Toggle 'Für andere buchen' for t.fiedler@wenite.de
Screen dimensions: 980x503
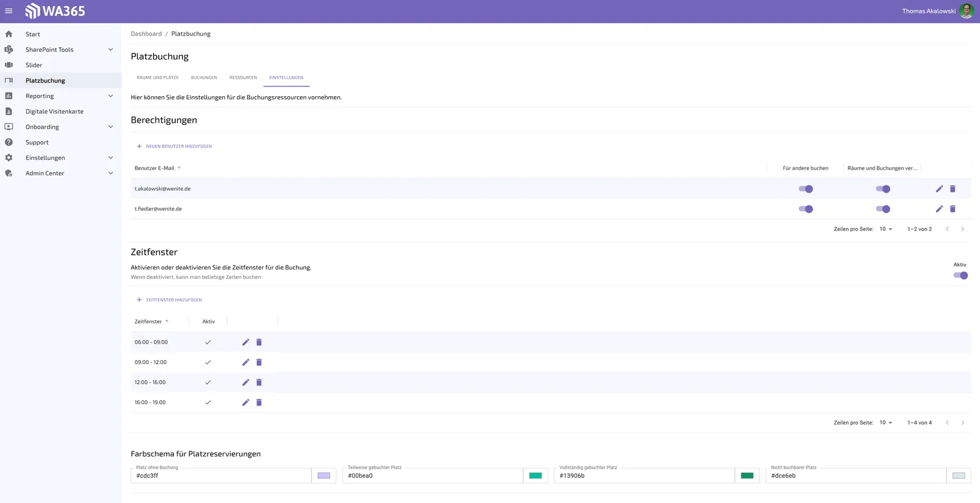(805, 209)
